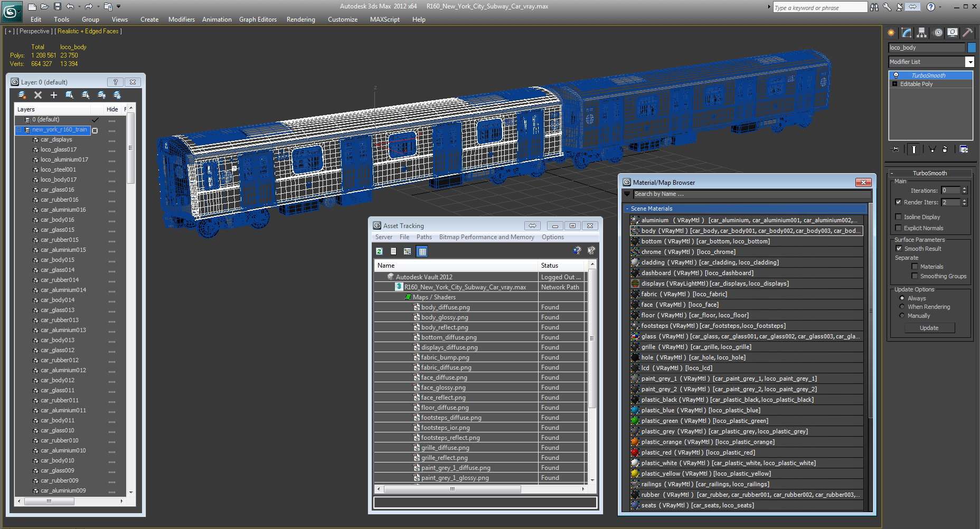The image size is (980, 529).
Task: Click the Redo arrow icon
Action: (x=88, y=7)
